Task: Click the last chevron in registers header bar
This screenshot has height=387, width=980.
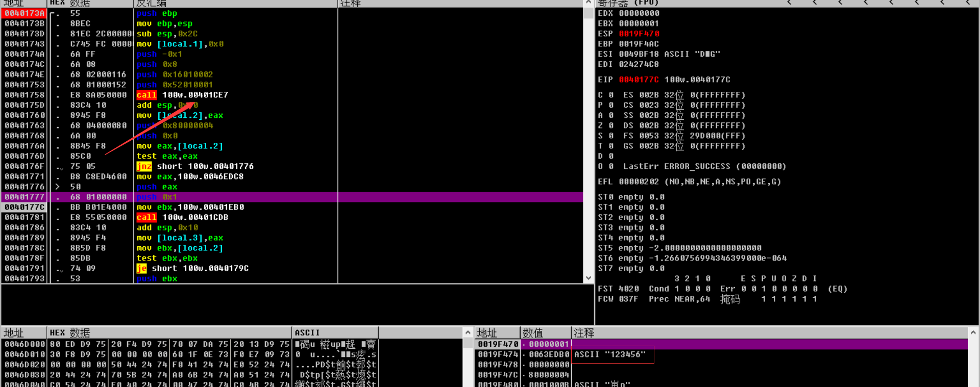Action: (x=968, y=3)
